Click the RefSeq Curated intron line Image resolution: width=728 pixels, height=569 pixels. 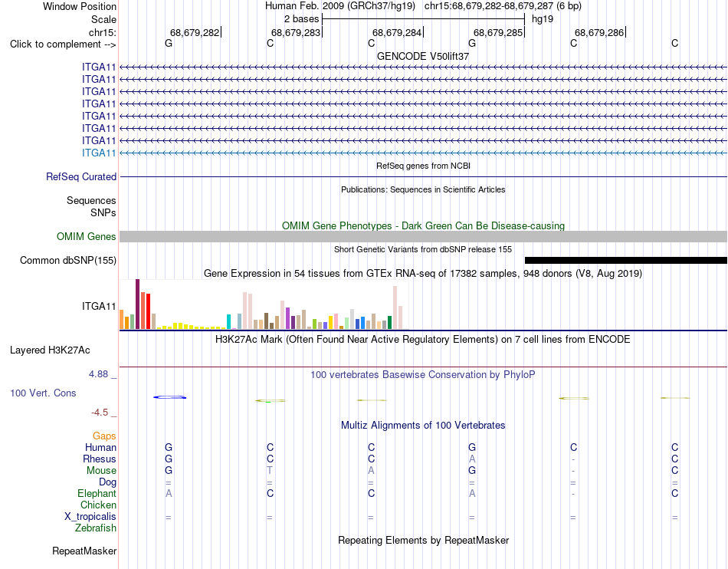click(423, 177)
